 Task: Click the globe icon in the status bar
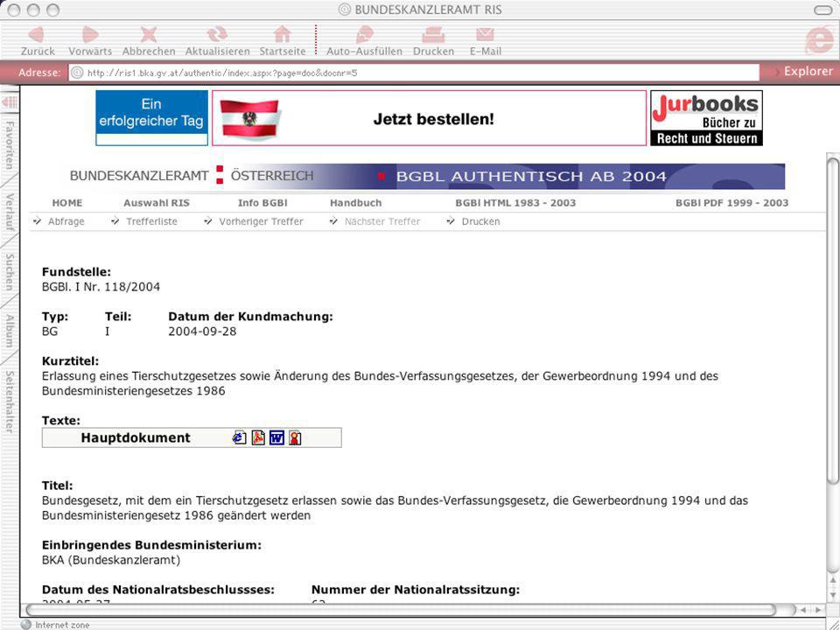click(x=26, y=625)
